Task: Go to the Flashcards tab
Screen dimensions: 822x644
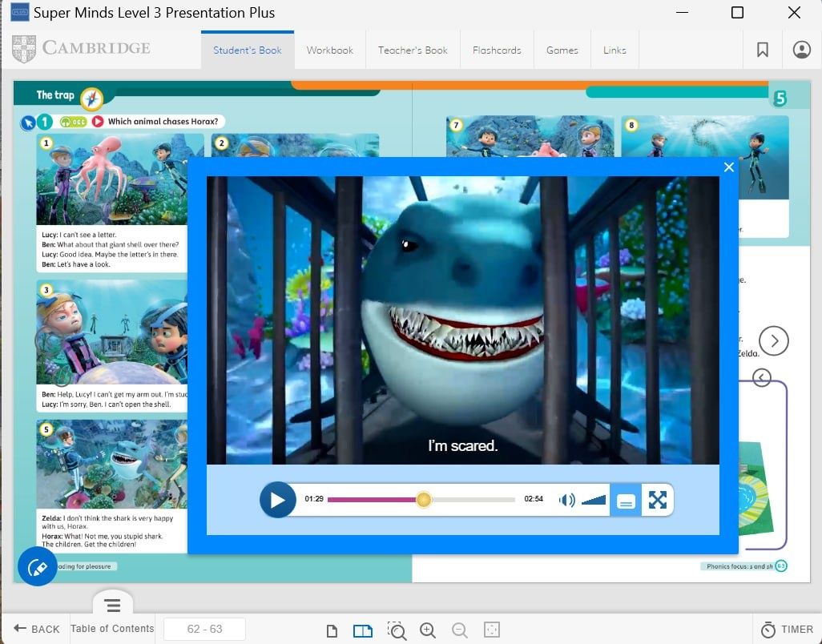Action: (x=497, y=50)
